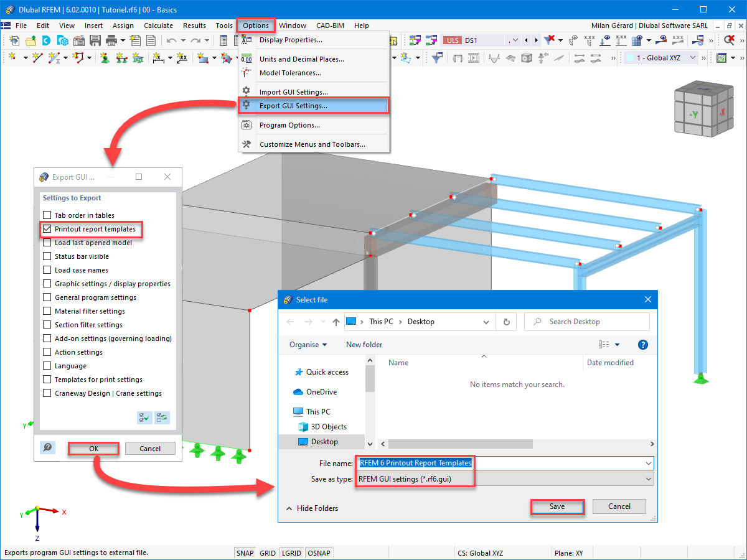Click the Refresh icon in Select file dialog
Viewport: 747px width, 560px height.
pyautogui.click(x=506, y=322)
